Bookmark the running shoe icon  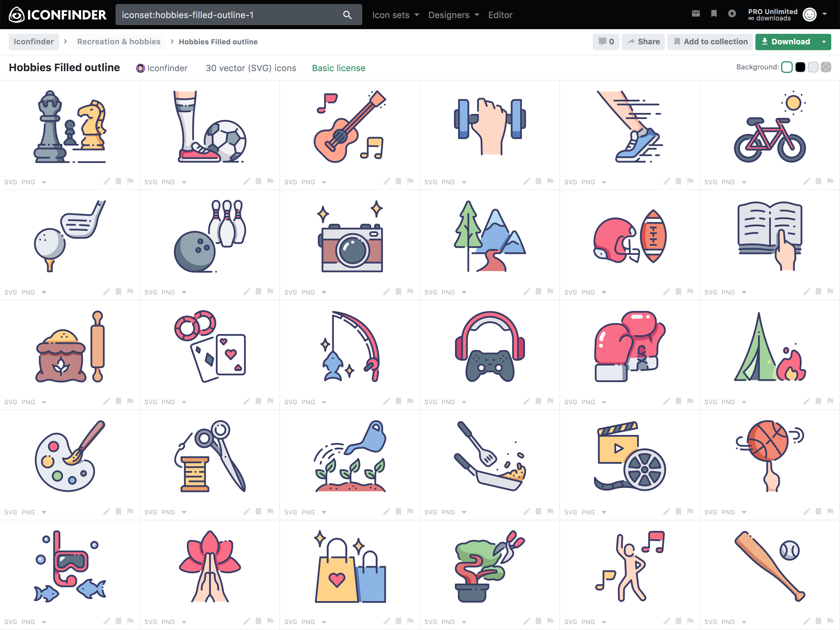click(678, 181)
